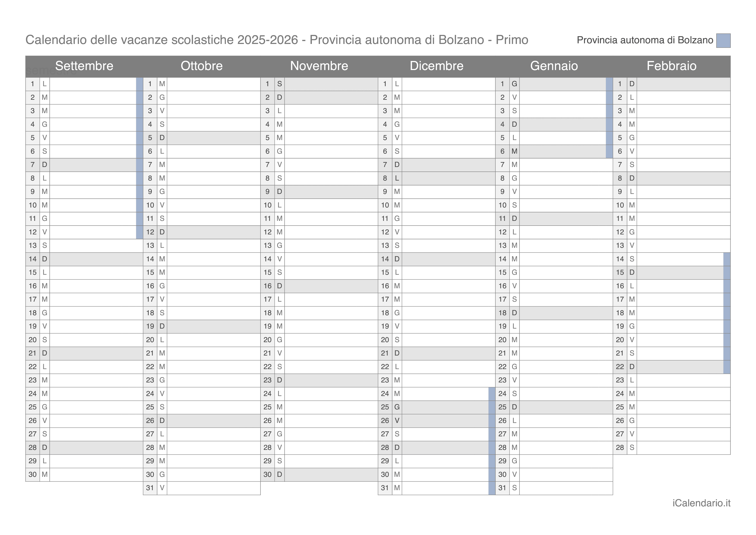
Task: Click the weekday letter D for 7 Dicembre
Action: (397, 165)
